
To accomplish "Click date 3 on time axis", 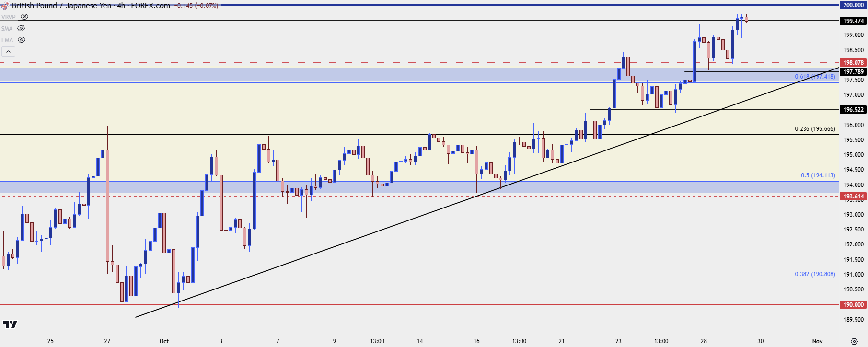I will tap(221, 341).
